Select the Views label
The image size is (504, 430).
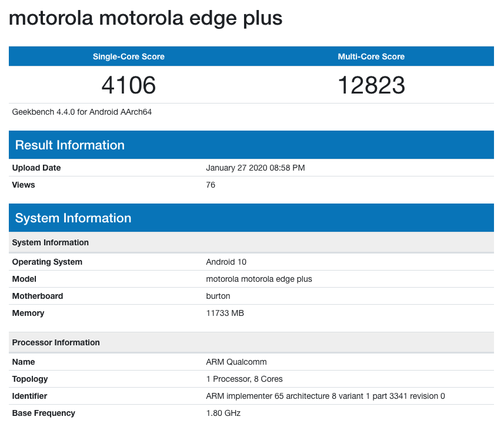pyautogui.click(x=24, y=185)
